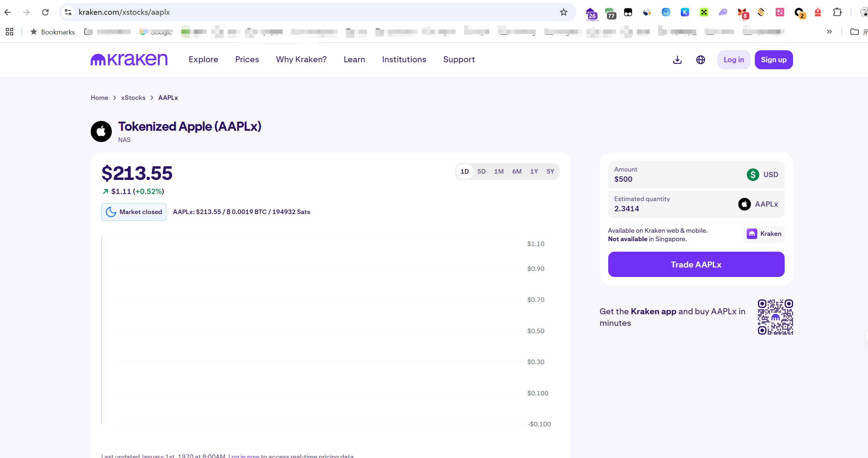
Task: Go to xStocks breadcrumb
Action: (x=133, y=98)
